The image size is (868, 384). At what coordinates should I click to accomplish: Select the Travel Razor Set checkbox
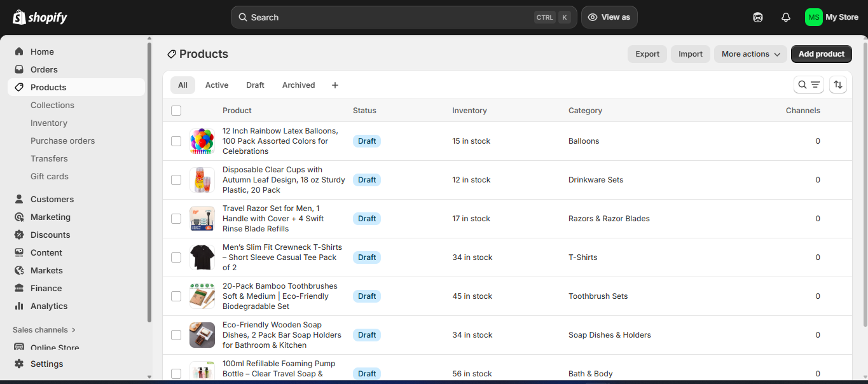tap(176, 219)
